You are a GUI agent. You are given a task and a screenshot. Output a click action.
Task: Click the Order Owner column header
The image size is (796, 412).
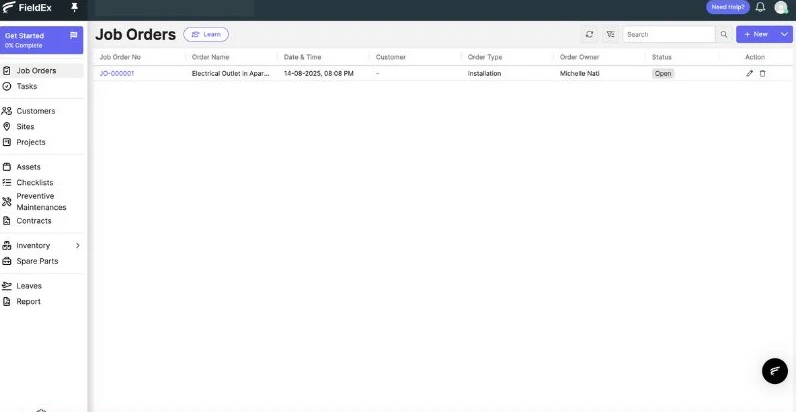(x=579, y=57)
